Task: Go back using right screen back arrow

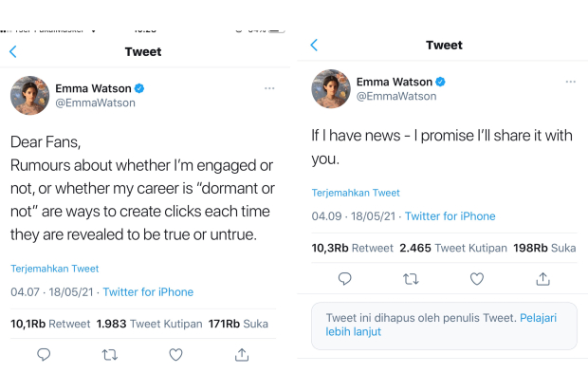Action: coord(314,46)
